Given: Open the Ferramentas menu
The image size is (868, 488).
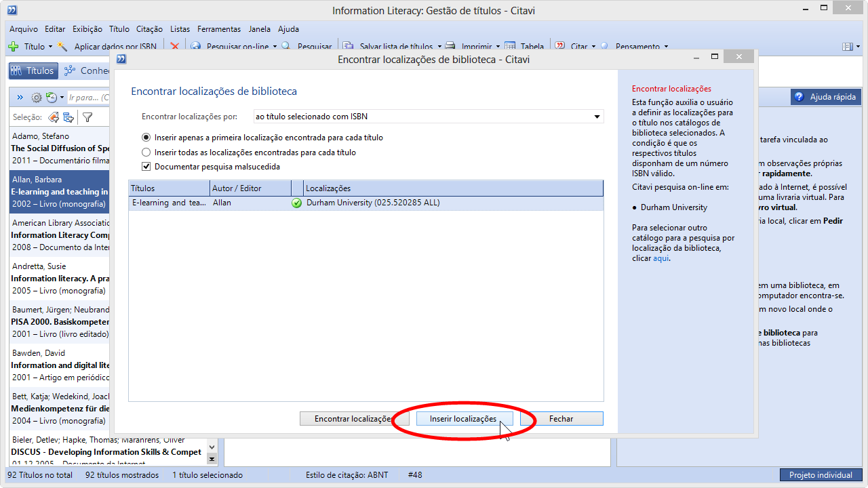Looking at the screenshot, I should (x=219, y=29).
